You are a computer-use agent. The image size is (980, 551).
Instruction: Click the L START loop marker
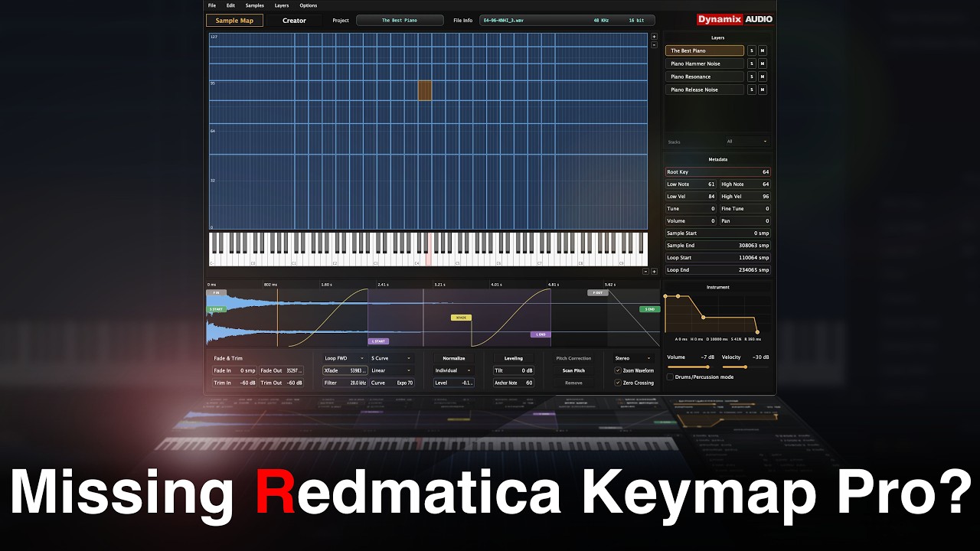(x=378, y=341)
